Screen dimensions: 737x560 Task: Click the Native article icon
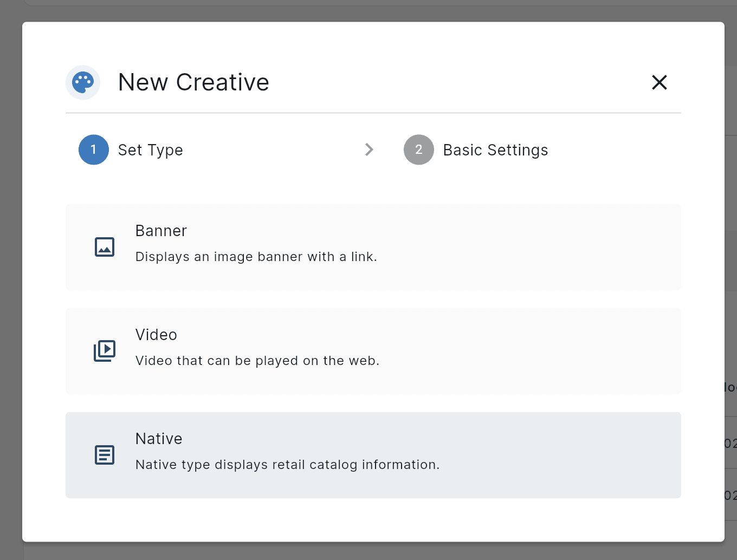click(x=105, y=455)
